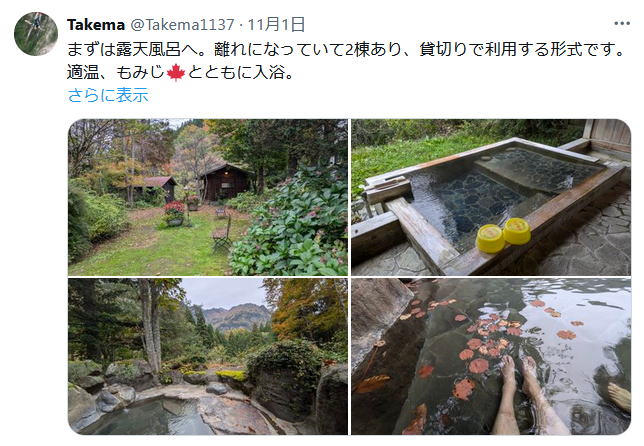Image resolution: width=644 pixels, height=446 pixels.
Task: Open the rock bath mountain view photo
Action: (208, 356)
